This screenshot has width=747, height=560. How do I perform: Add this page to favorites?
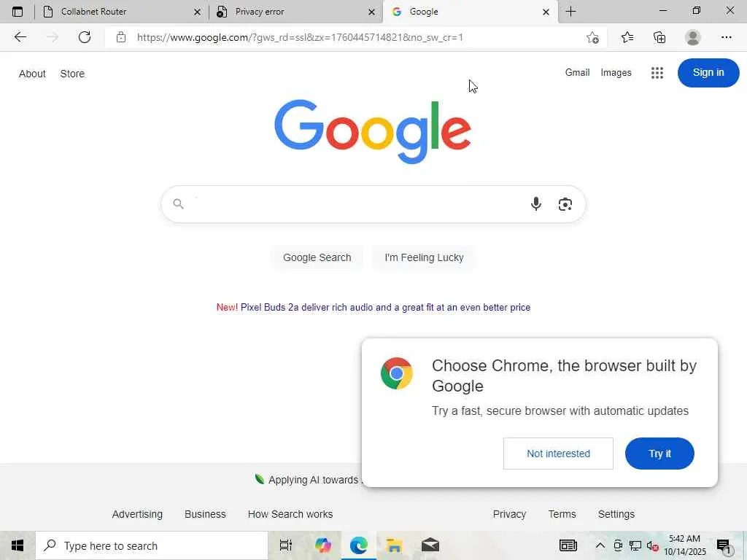pos(592,37)
